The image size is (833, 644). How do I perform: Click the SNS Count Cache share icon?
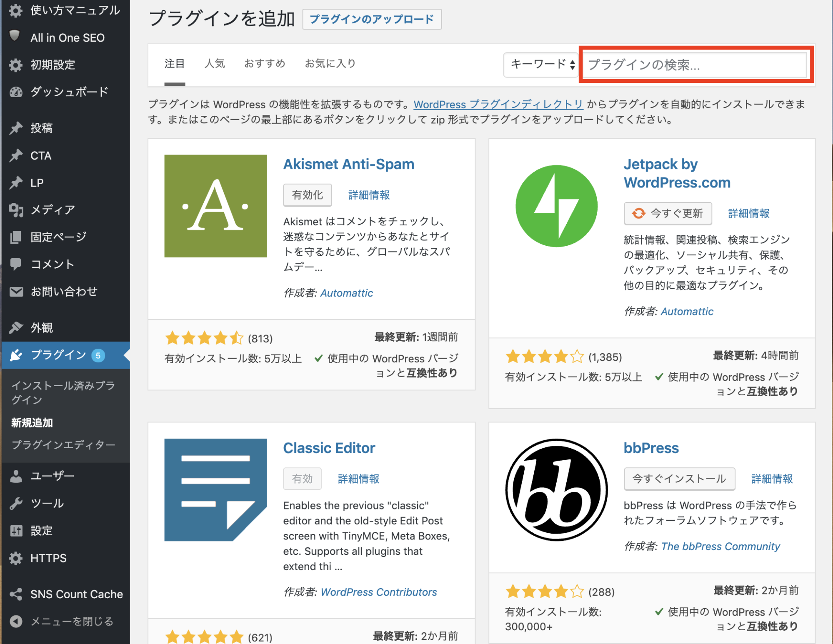tap(16, 594)
